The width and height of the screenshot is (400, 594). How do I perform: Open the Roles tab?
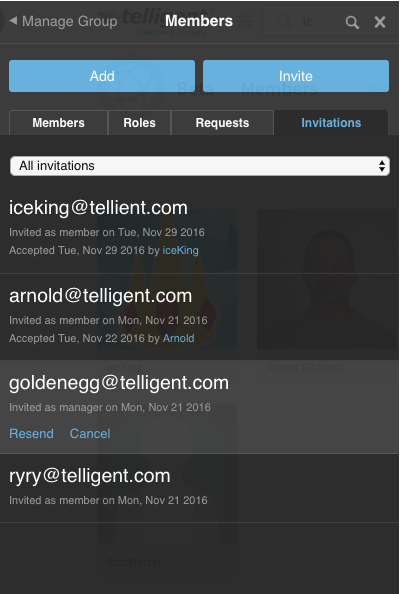139,123
